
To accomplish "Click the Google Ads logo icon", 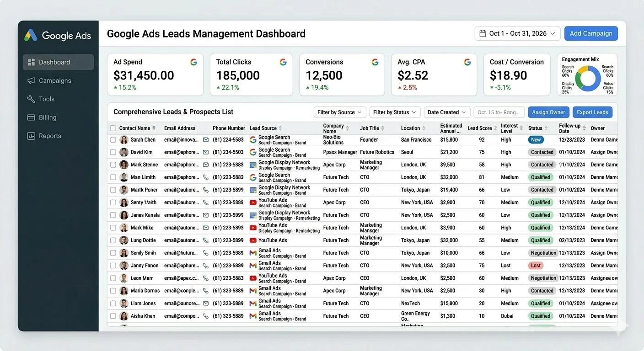I will click(x=31, y=35).
